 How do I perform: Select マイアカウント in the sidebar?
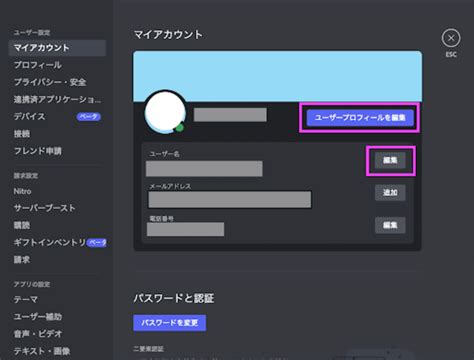[57, 48]
